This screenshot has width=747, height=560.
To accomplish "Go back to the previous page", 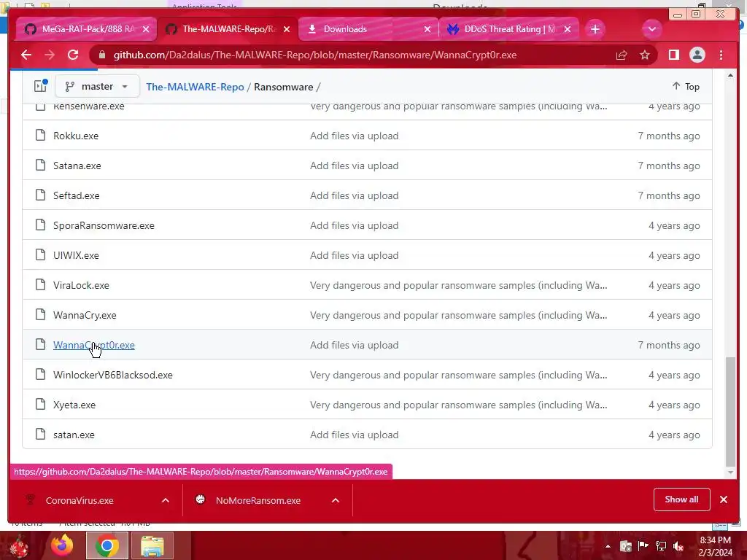I will 26,55.
